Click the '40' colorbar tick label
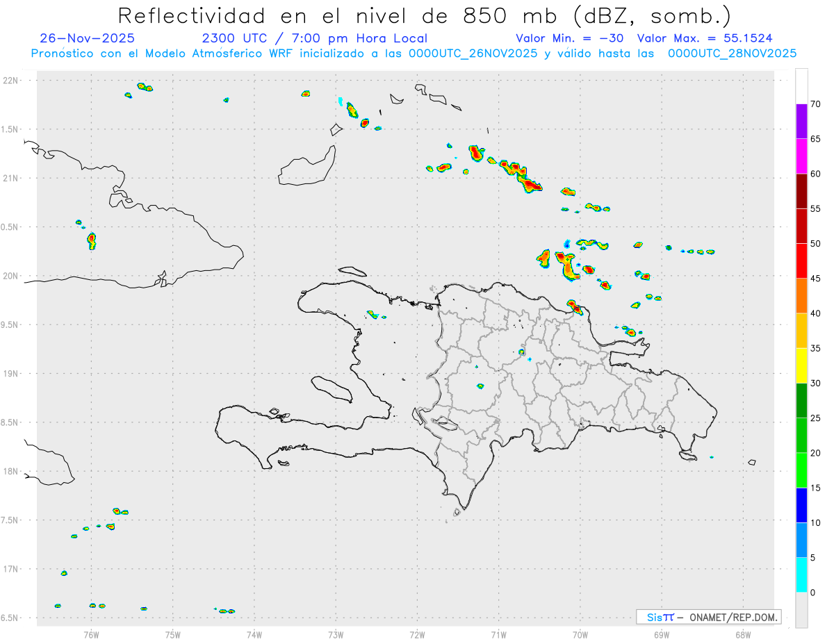 [x=816, y=313]
